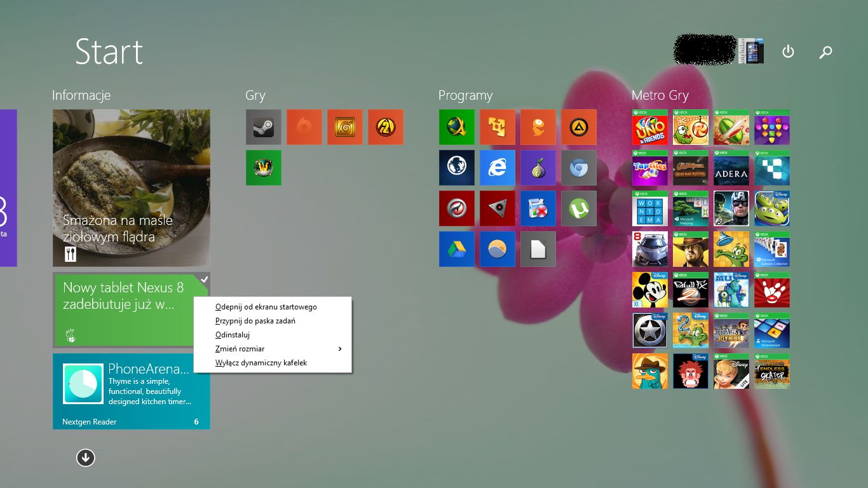Viewport: 868px width, 488px height.
Task: Launch the Fruit Ninja game tile
Action: pyautogui.click(x=731, y=127)
